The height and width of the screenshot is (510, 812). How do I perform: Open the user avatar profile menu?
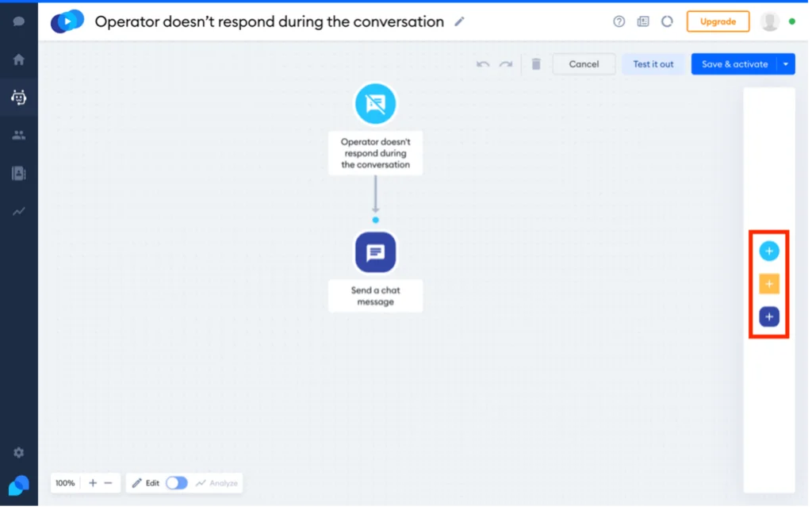[771, 21]
